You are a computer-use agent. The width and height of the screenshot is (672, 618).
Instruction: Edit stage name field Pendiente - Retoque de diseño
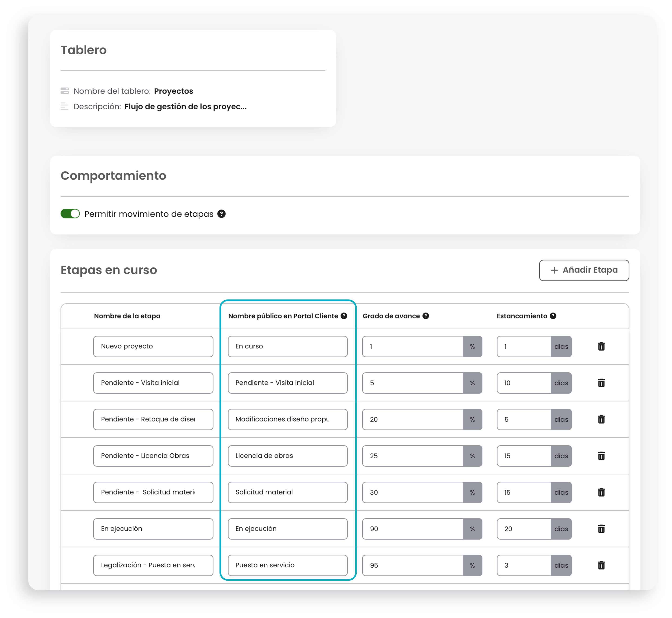pyautogui.click(x=153, y=419)
